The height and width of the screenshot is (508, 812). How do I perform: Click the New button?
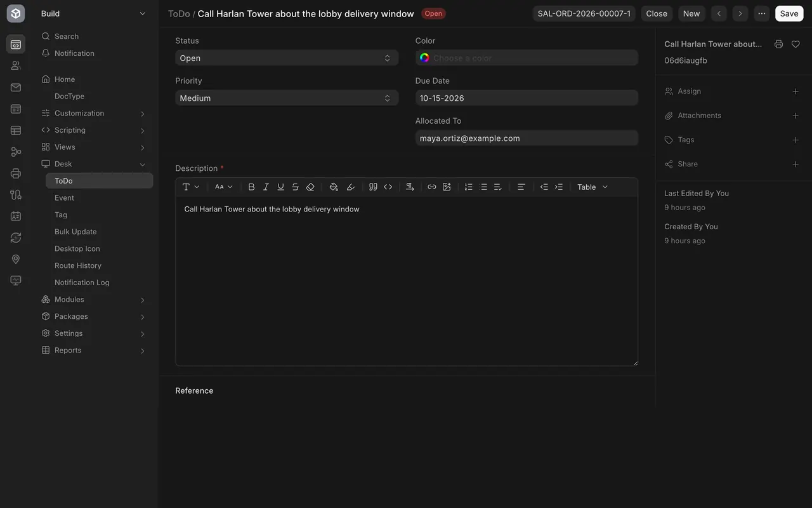pyautogui.click(x=691, y=13)
